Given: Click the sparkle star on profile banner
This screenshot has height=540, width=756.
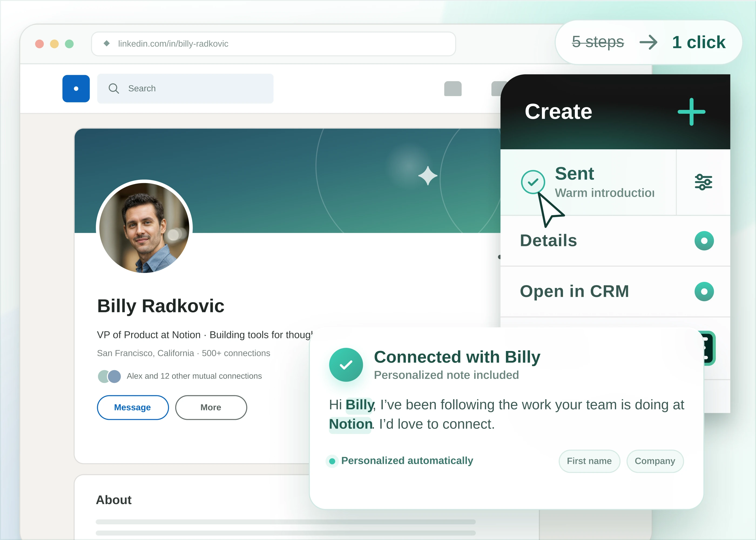Looking at the screenshot, I should 427,175.
